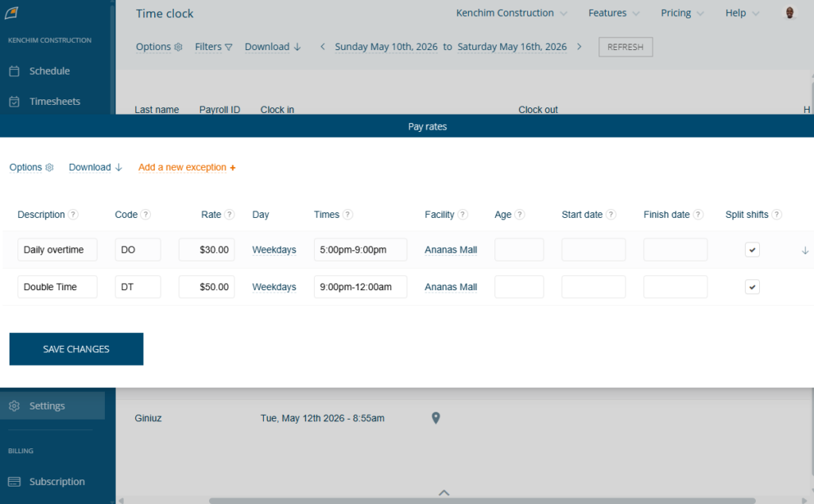Click the upward chevron at page bottom

click(x=444, y=493)
